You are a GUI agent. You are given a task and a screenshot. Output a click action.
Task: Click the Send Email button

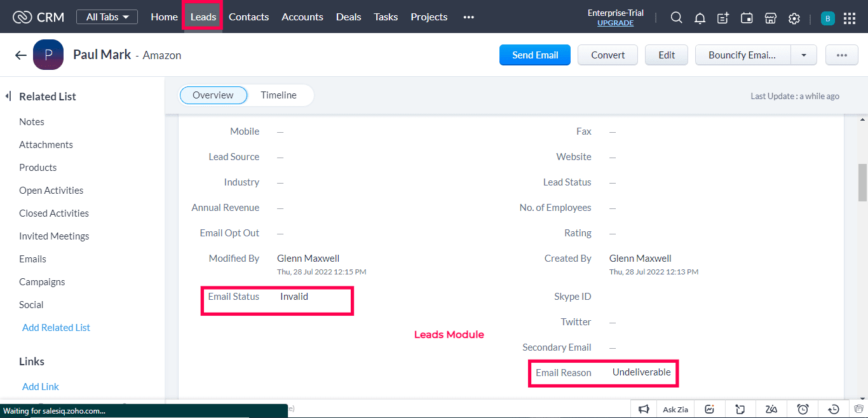(x=535, y=55)
